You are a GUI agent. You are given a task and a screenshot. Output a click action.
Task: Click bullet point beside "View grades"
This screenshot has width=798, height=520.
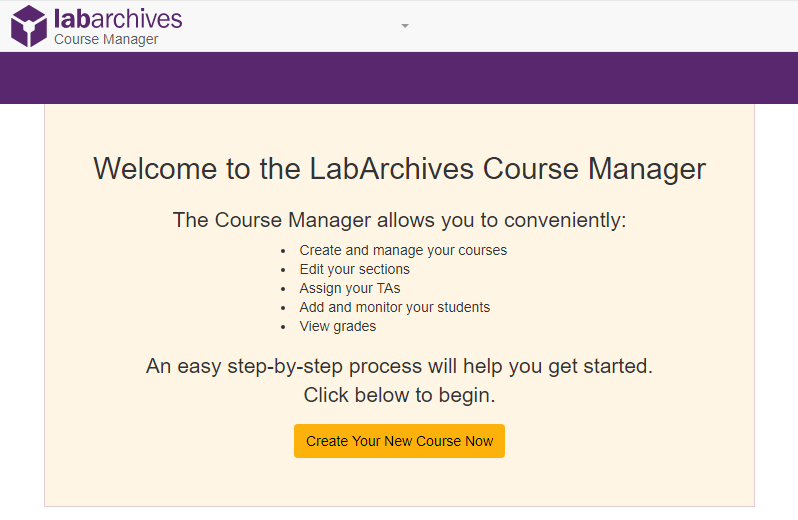coord(284,327)
